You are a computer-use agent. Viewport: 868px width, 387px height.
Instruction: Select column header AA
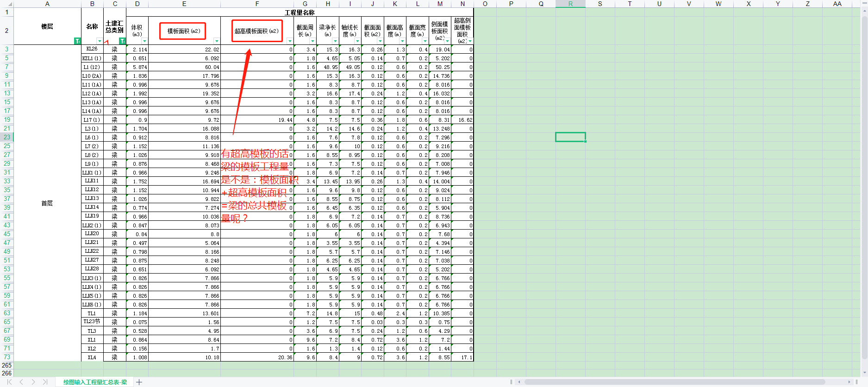pyautogui.click(x=837, y=4)
